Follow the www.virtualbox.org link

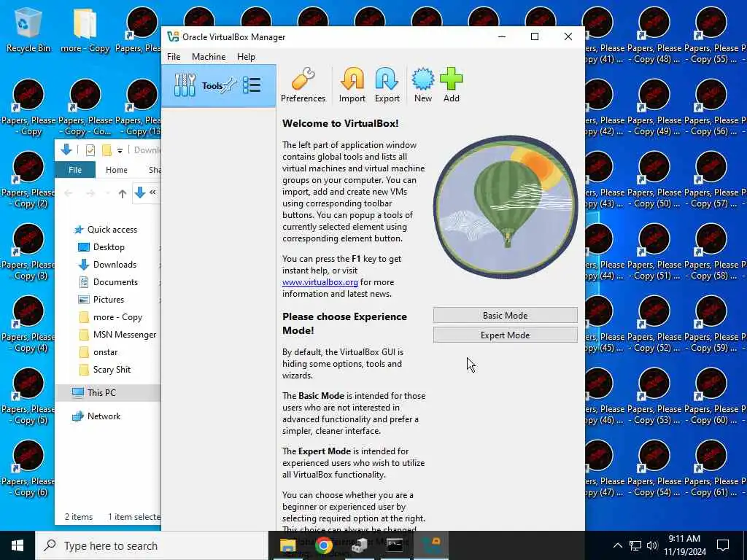point(320,282)
